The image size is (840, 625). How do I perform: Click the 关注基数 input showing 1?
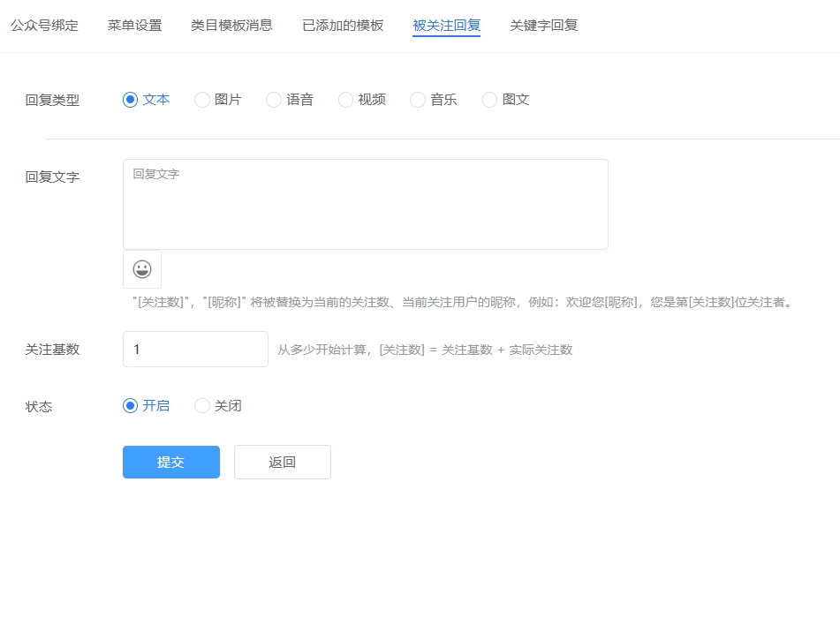195,349
